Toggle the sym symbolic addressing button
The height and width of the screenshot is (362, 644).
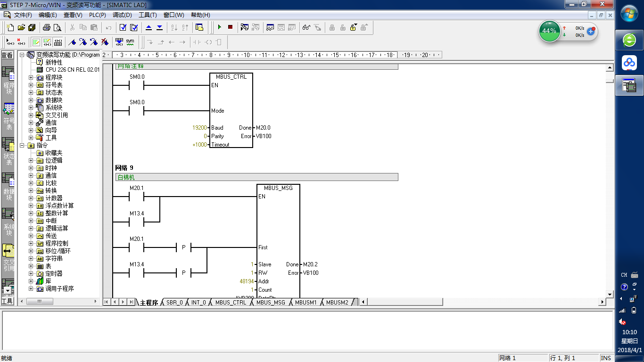(x=130, y=42)
